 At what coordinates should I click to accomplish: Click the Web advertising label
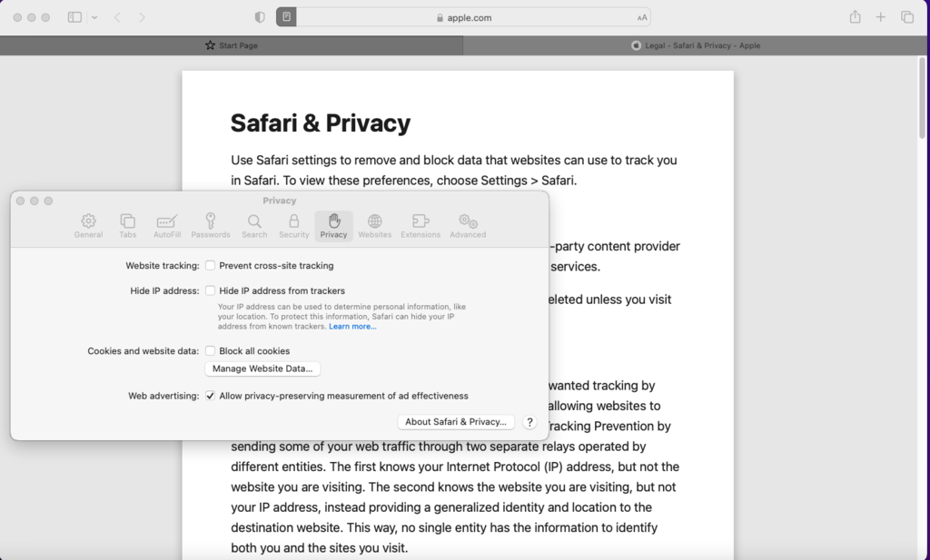coord(163,396)
